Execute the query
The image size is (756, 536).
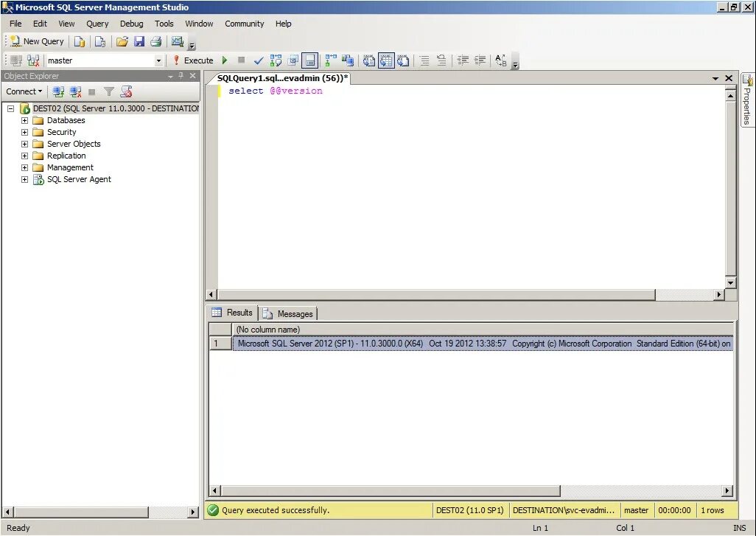(x=193, y=60)
